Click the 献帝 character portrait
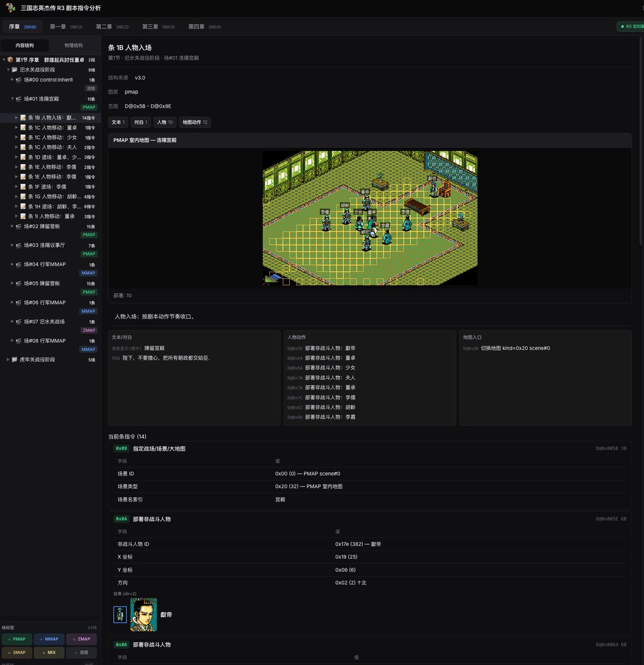The width and height of the screenshot is (644, 665). (x=144, y=615)
